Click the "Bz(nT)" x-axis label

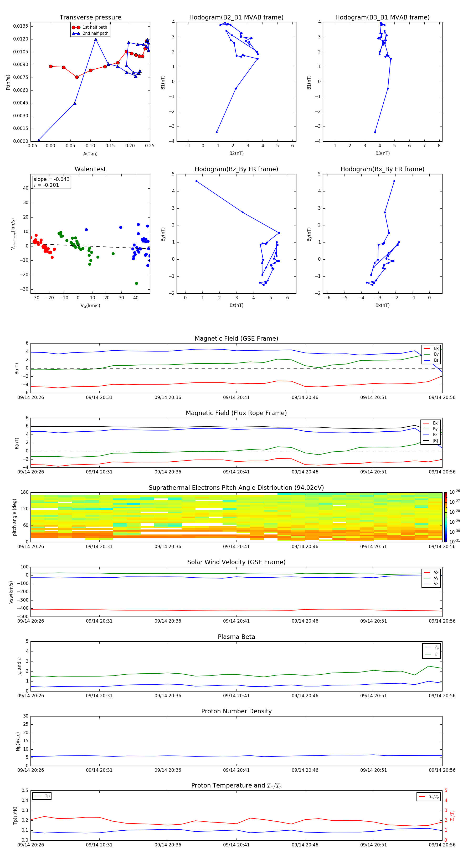pyautogui.click(x=236, y=305)
